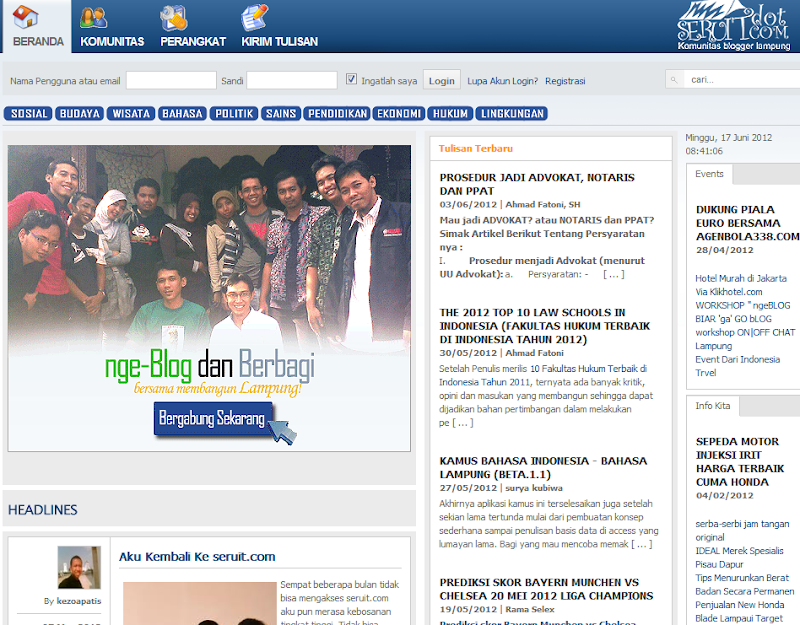Click the Perangkat tools icon

[x=173, y=17]
